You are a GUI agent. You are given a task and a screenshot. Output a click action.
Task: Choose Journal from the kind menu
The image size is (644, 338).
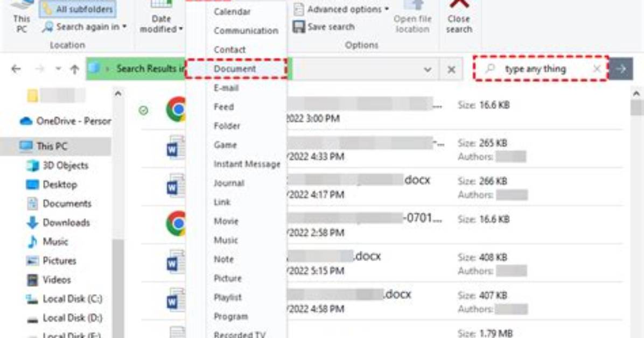pyautogui.click(x=229, y=183)
